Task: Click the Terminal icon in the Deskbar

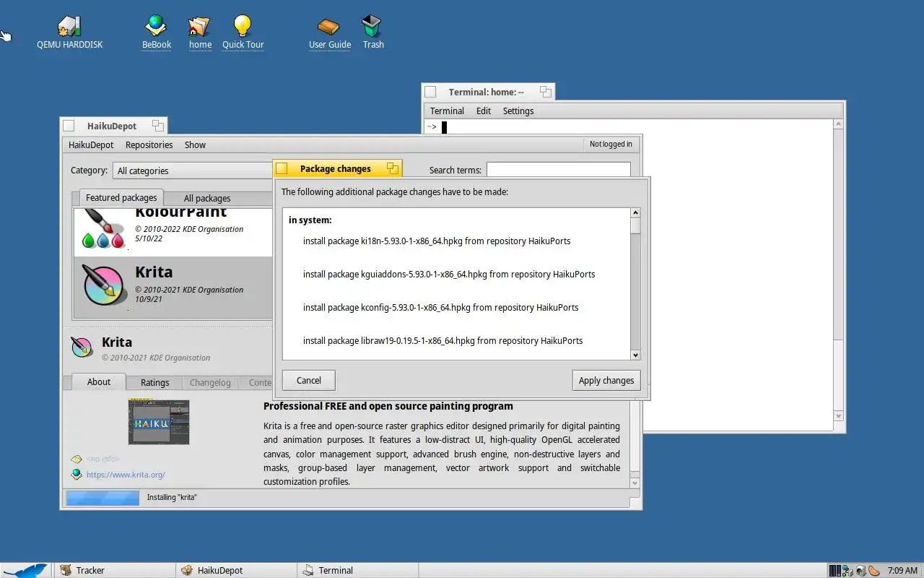Action: [x=308, y=570]
